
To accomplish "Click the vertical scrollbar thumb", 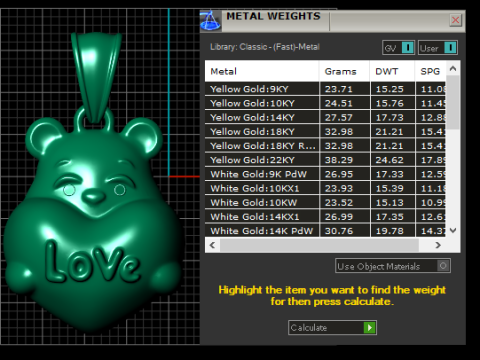I will 453,103.
